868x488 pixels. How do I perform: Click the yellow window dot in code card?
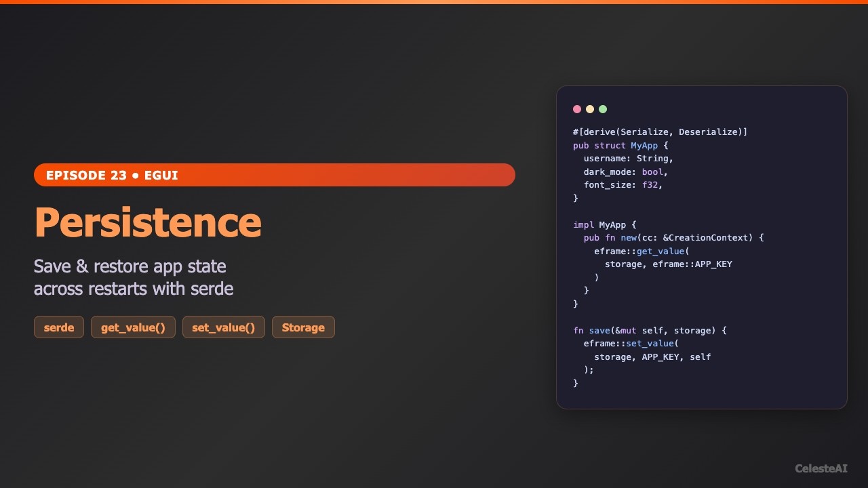pyautogui.click(x=590, y=109)
